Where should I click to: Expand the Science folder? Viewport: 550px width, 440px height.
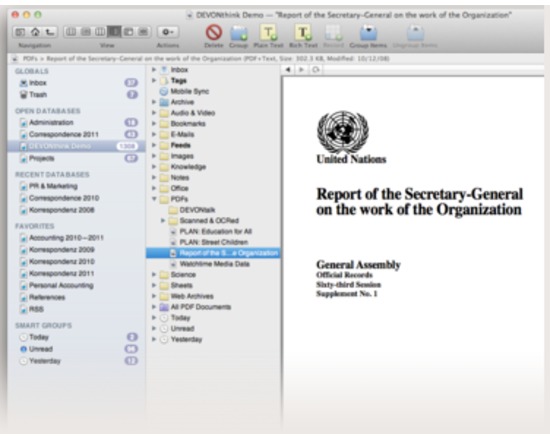pyautogui.click(x=154, y=275)
